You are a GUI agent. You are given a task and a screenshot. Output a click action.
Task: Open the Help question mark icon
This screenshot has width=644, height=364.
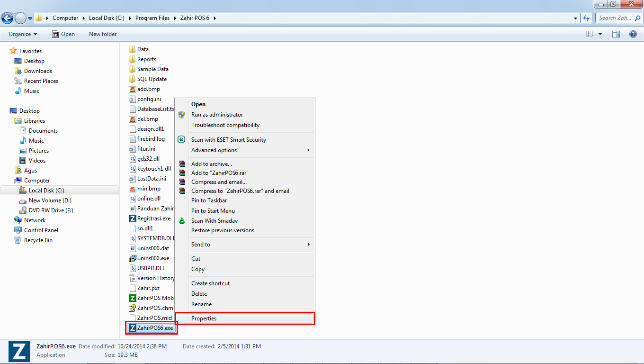pyautogui.click(x=633, y=34)
